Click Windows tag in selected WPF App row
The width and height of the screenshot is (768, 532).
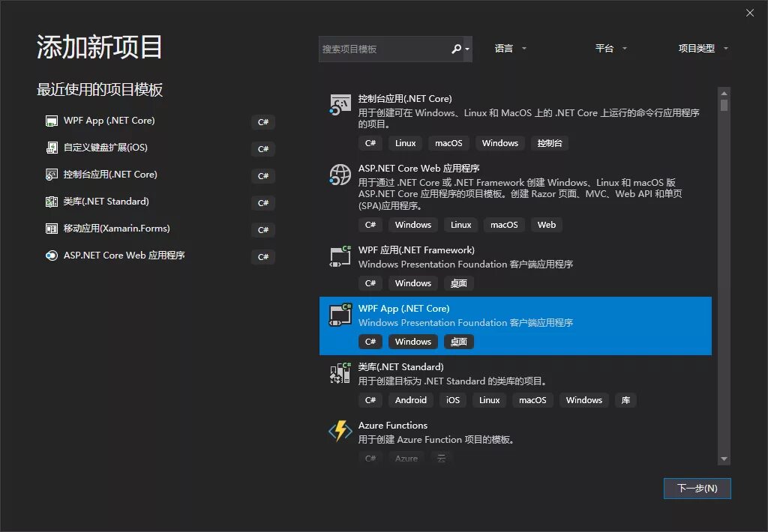[413, 342]
